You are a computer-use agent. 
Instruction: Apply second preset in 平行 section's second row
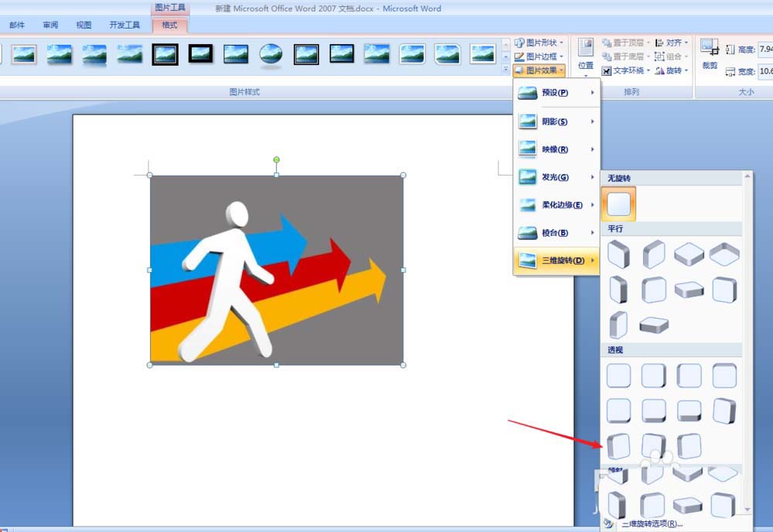point(654,289)
